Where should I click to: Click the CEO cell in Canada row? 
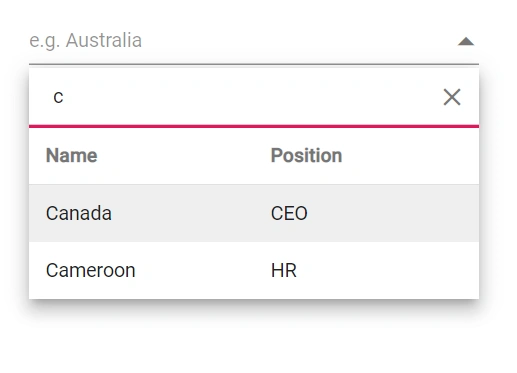coord(289,213)
